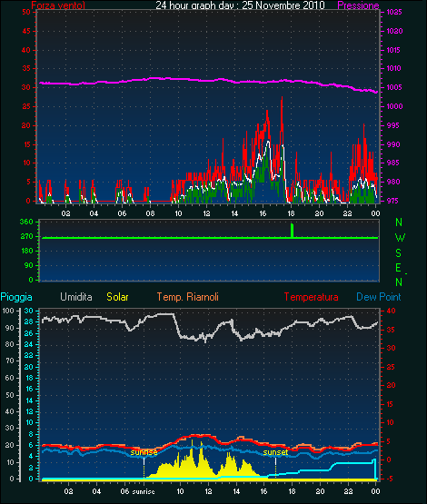
Task: Click the Temp. Riarnoli legend text
Action: tap(188, 297)
